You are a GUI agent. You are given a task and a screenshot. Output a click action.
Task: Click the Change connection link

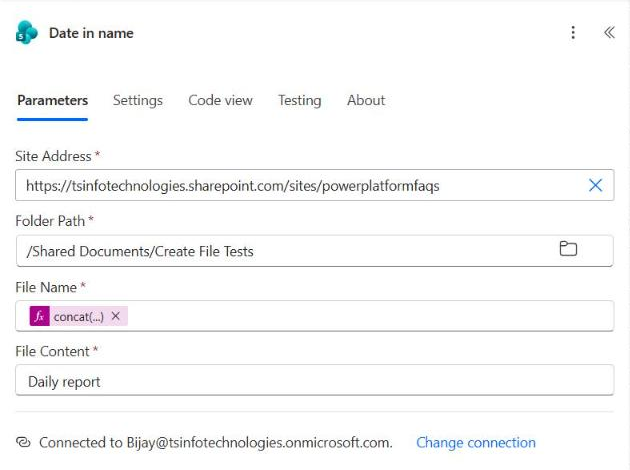(x=476, y=443)
